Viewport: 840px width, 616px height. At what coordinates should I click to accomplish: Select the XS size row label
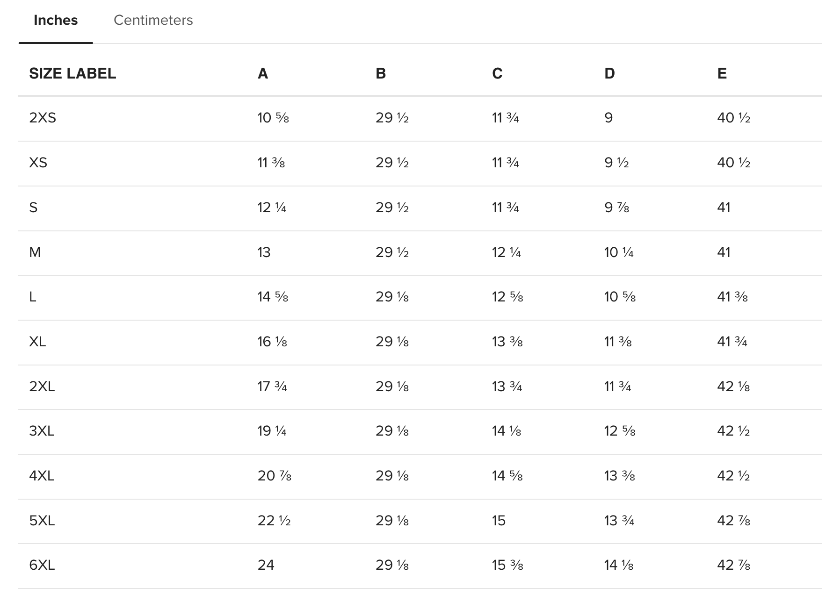tap(38, 163)
